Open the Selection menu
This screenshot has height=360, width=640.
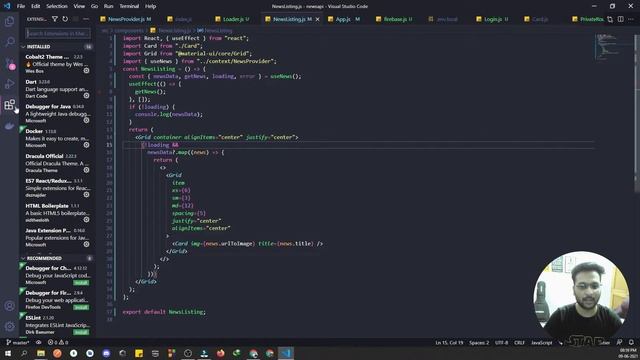click(x=57, y=6)
